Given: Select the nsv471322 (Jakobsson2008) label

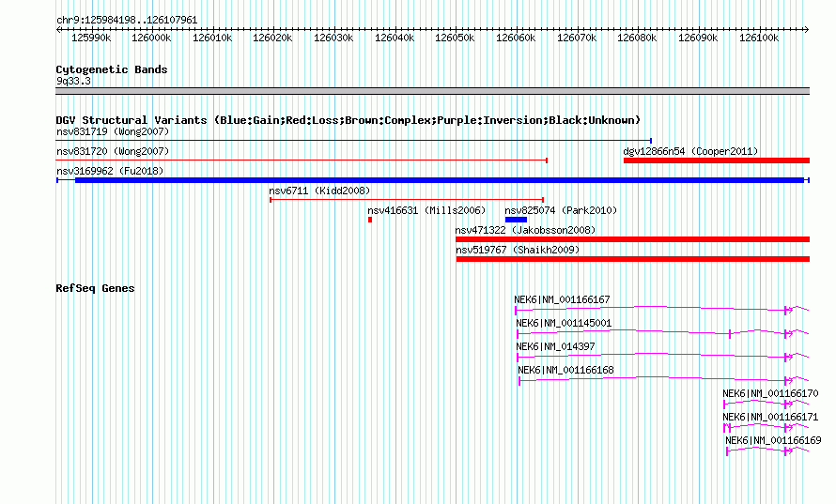Looking at the screenshot, I should [x=525, y=230].
